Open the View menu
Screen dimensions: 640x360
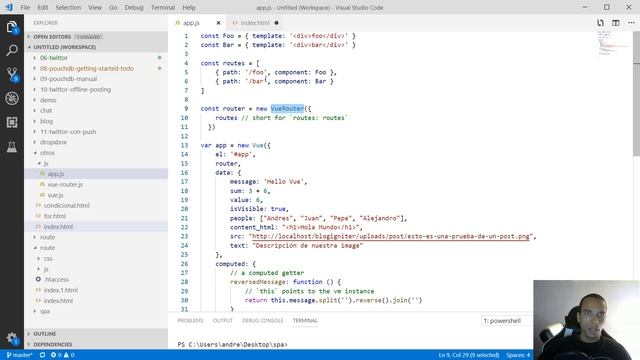click(x=95, y=7)
